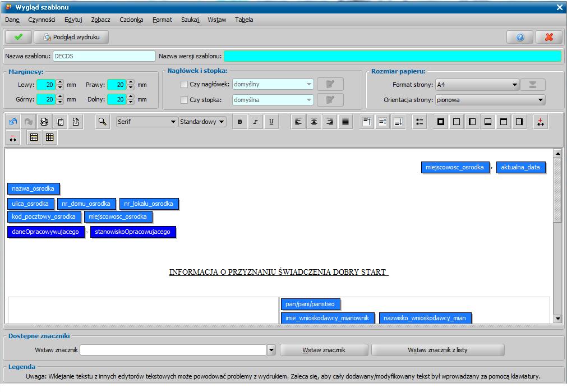The image size is (567, 392).
Task: Open the nagłówek domyślny dropdown
Action: [x=273, y=84]
